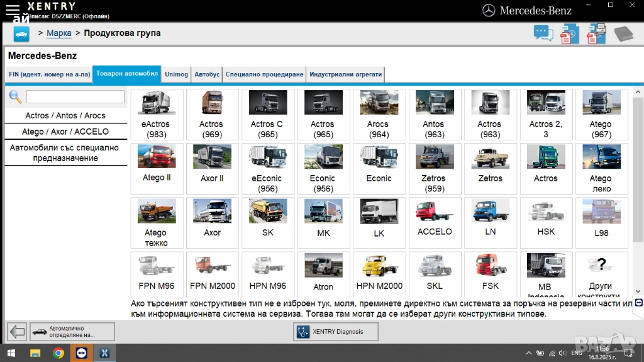Select Actros / Antos / Arocs in sidebar
This screenshot has width=644, height=362.
[65, 115]
